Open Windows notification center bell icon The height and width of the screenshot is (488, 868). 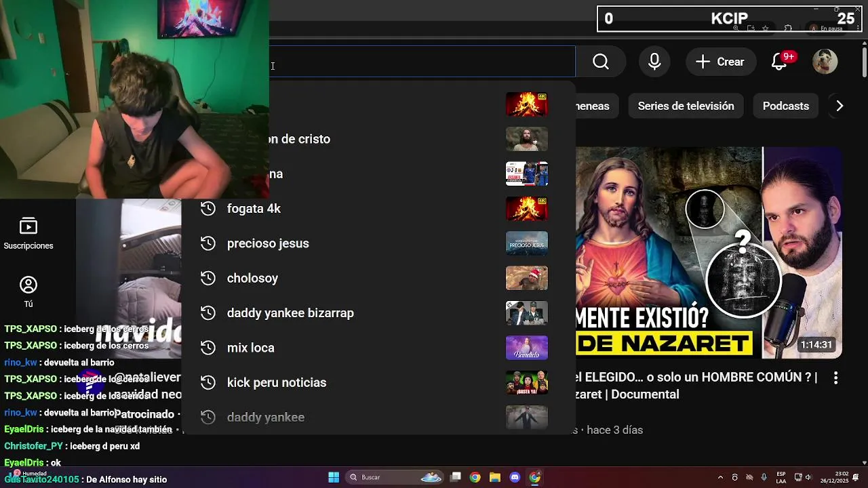(x=855, y=477)
